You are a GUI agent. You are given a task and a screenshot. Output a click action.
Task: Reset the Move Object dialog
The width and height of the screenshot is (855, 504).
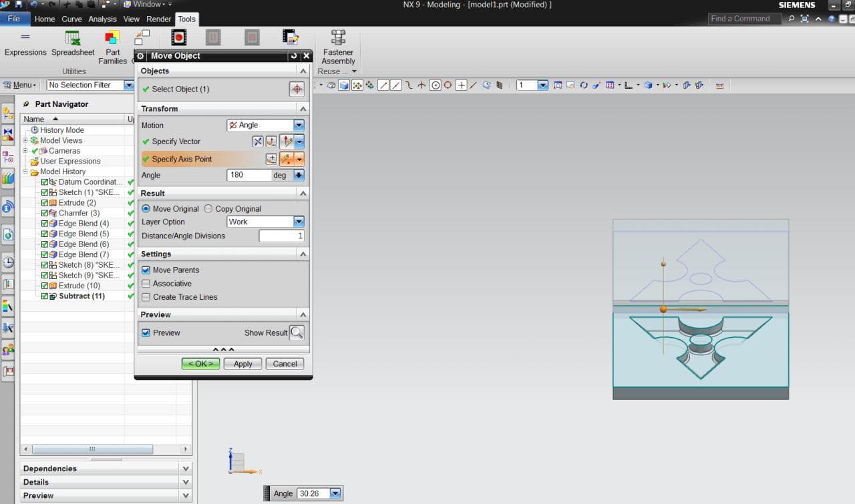point(294,56)
